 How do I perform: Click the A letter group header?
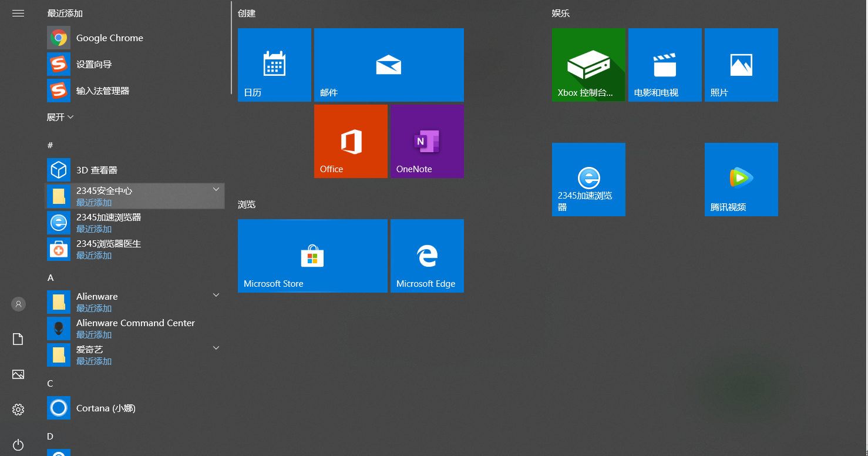(x=51, y=277)
